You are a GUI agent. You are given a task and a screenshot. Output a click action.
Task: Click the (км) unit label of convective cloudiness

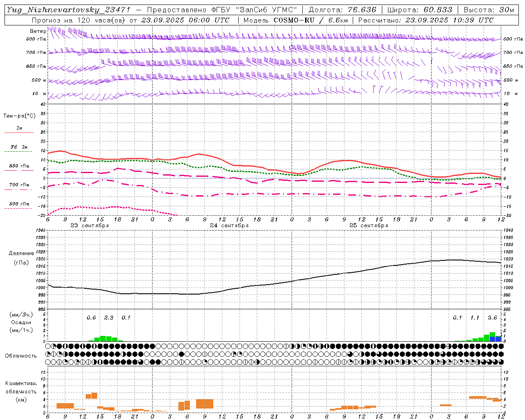(21, 399)
